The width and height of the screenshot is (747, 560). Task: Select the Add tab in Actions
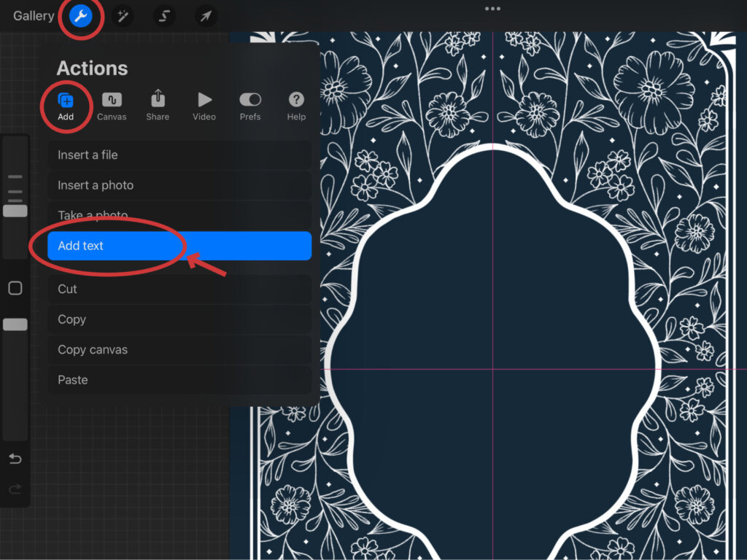pos(66,106)
